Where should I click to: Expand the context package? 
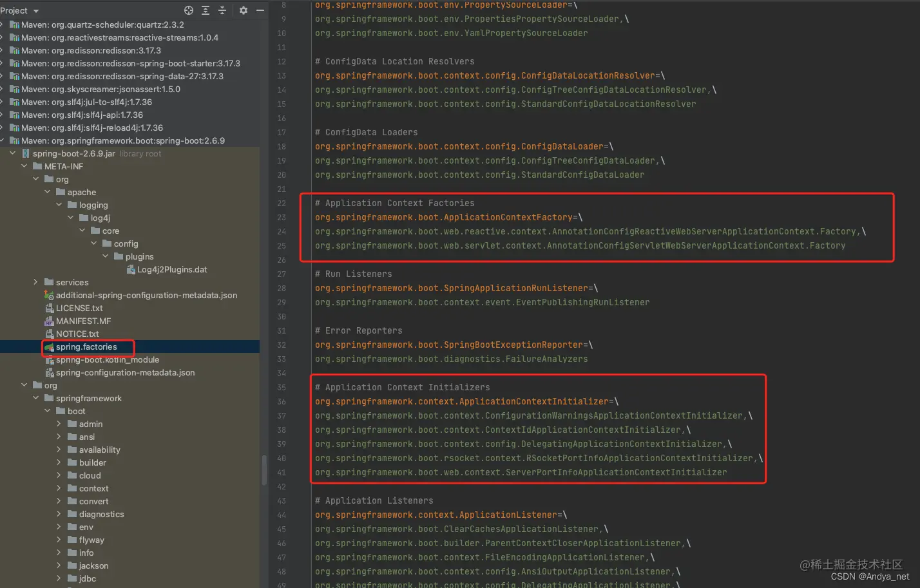coord(59,488)
